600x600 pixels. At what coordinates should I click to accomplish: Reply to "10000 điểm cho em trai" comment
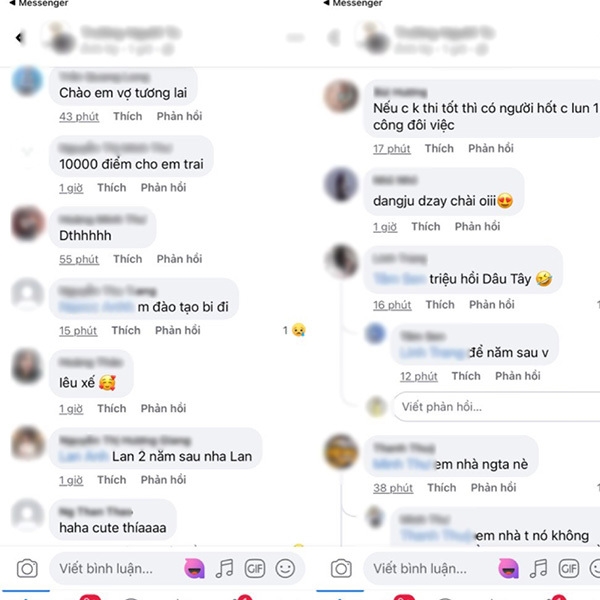point(163,188)
